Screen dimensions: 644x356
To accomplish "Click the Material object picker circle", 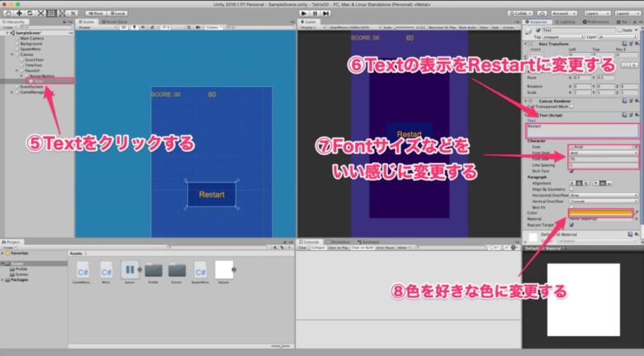I will [x=637, y=219].
